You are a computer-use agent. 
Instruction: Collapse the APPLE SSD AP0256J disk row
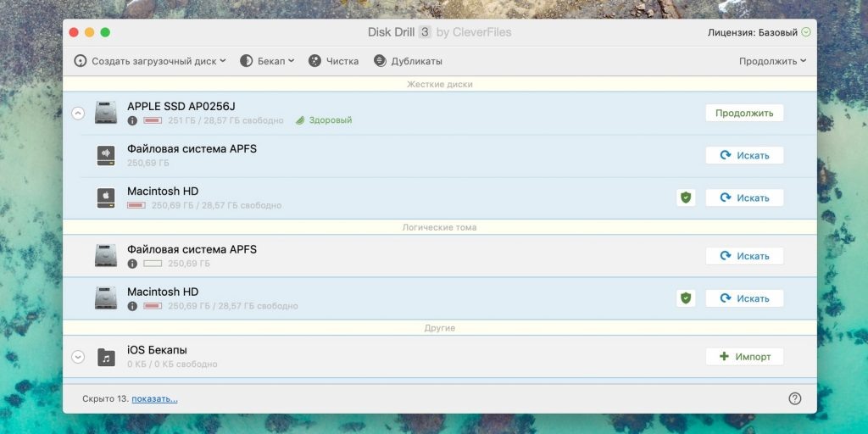click(x=78, y=113)
